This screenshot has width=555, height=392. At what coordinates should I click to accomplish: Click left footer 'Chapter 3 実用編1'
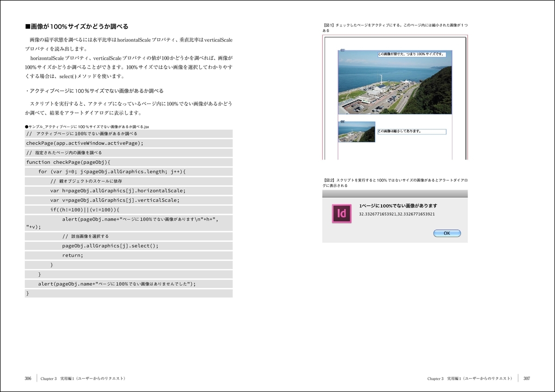click(83, 378)
